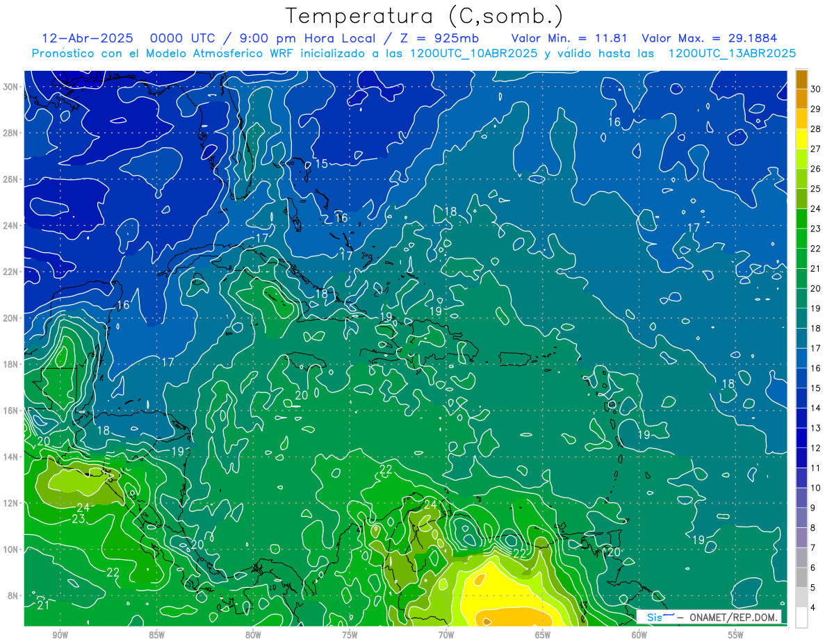834x644 pixels.
Task: Click the color bar scale label "13"
Action: [816, 428]
